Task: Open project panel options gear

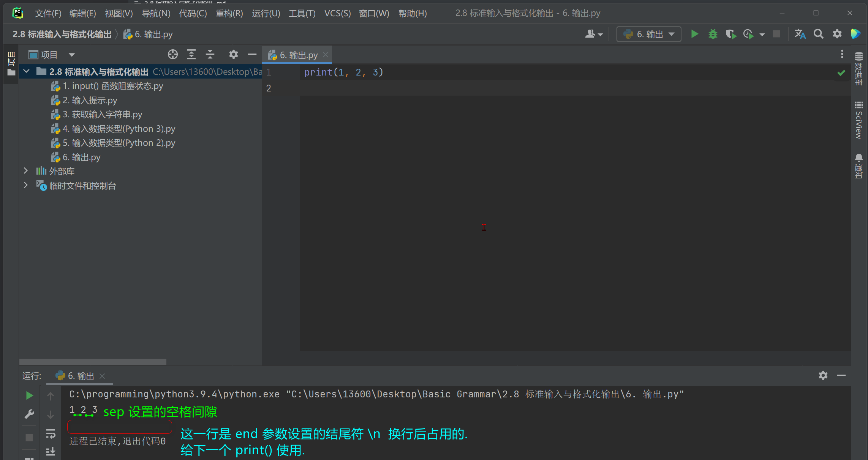Action: click(x=234, y=55)
